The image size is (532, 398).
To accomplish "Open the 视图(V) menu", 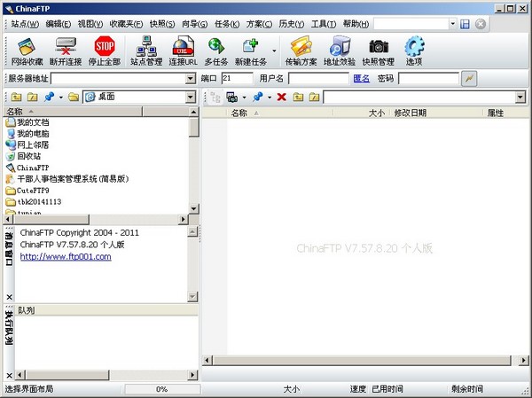I will point(90,24).
